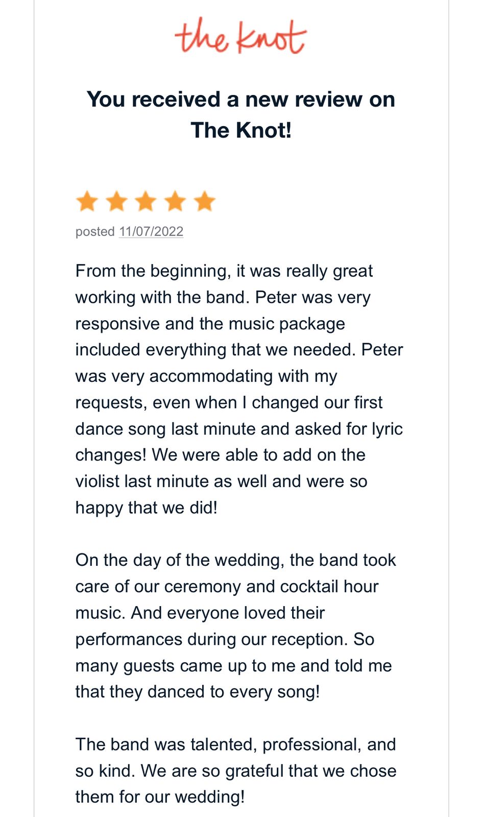Click the first orange rating star
The height and width of the screenshot is (817, 504).
point(87,201)
